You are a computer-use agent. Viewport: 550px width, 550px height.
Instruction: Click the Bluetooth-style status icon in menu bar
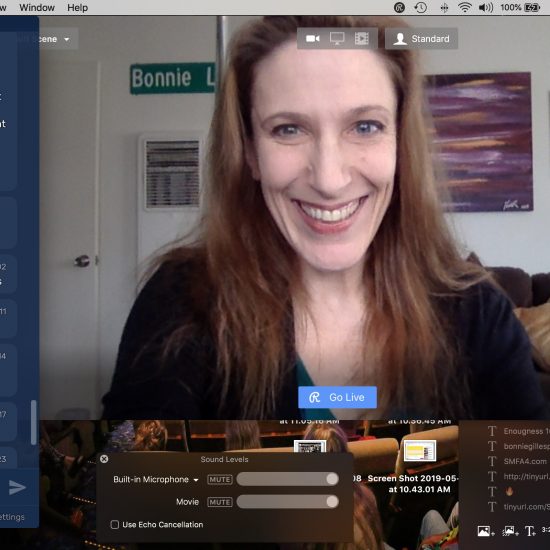coord(444,8)
